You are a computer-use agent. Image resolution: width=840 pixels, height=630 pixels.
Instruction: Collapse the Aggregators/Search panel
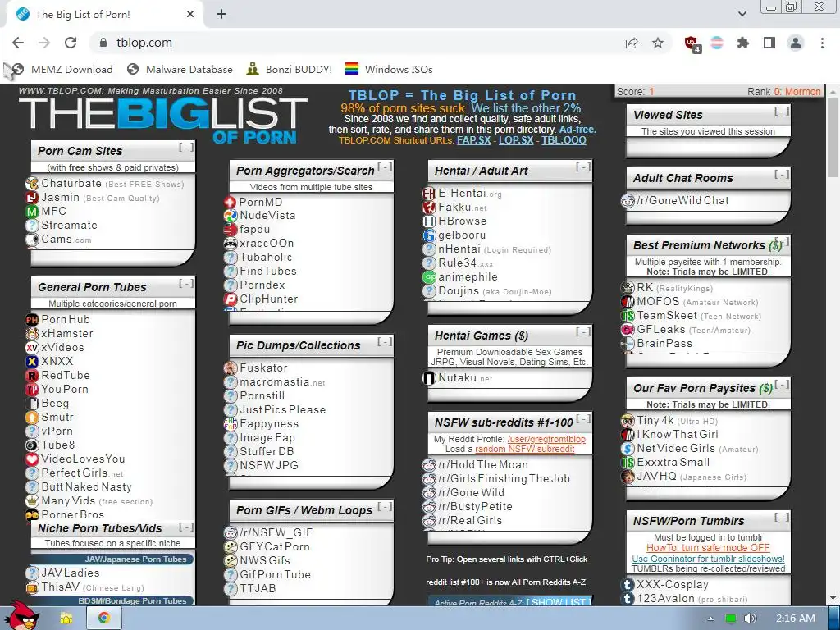(385, 167)
